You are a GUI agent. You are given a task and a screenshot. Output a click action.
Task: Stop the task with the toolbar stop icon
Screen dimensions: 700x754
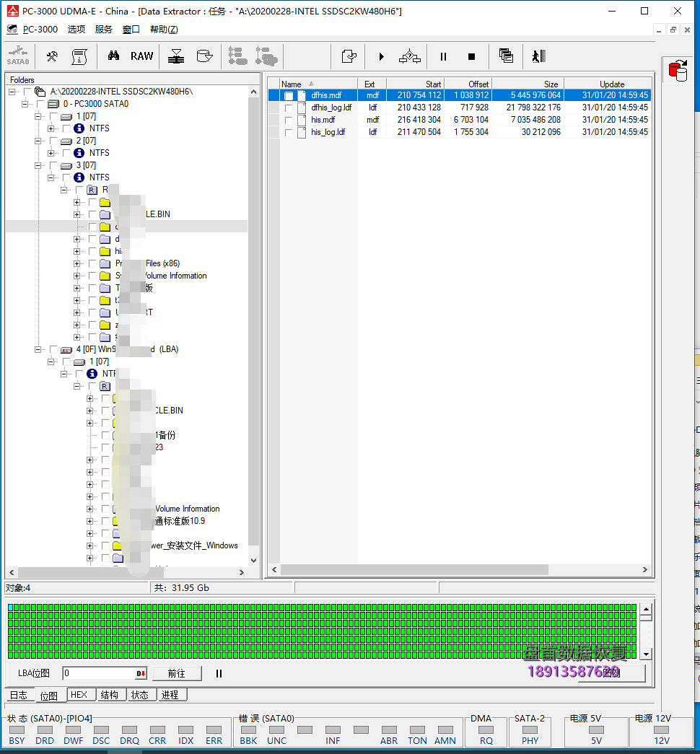coord(471,57)
